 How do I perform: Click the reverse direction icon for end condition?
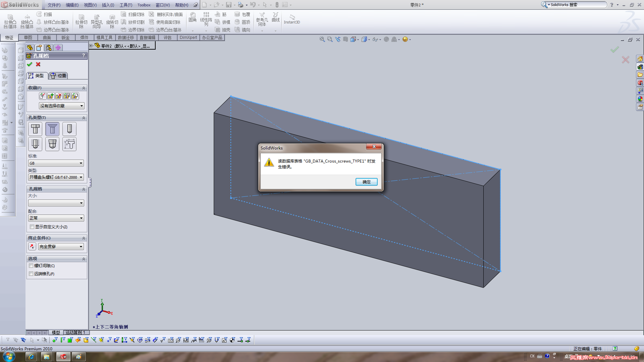click(32, 247)
